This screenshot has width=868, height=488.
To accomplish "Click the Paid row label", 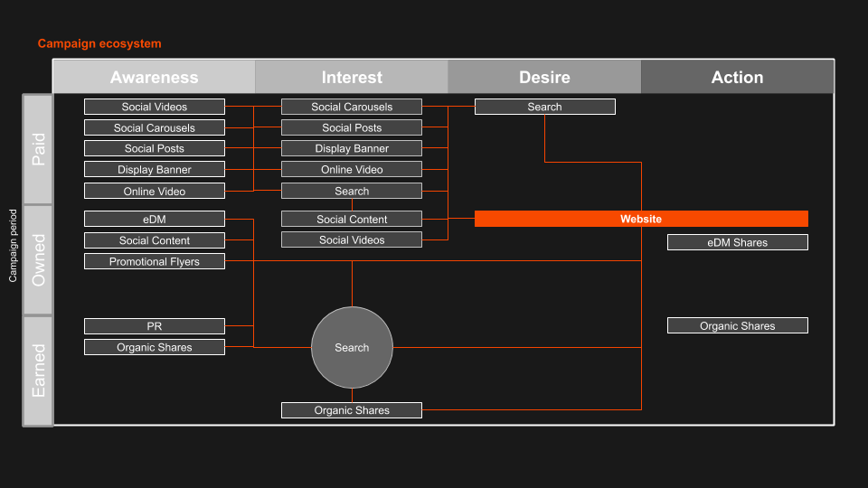I will pos(38,149).
